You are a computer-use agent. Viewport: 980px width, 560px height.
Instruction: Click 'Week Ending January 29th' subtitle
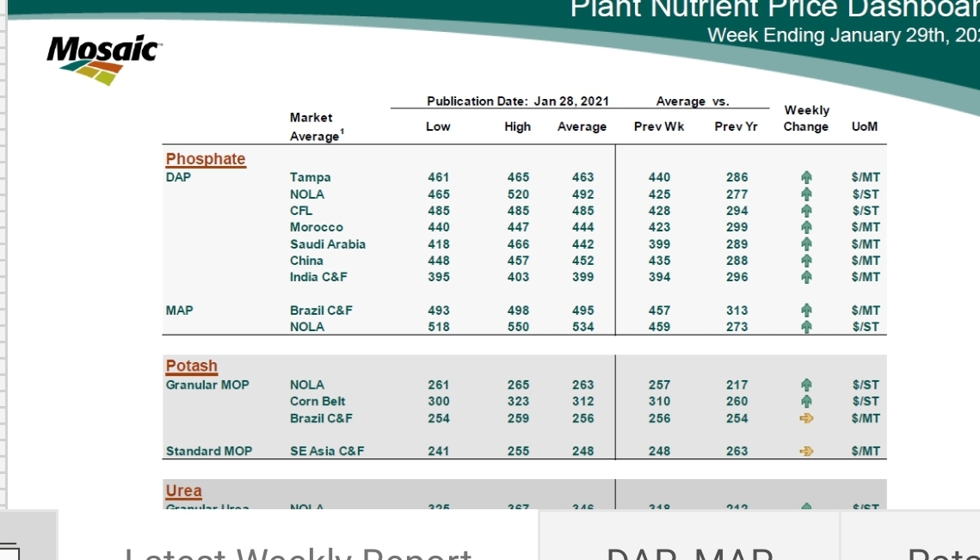[x=843, y=34]
